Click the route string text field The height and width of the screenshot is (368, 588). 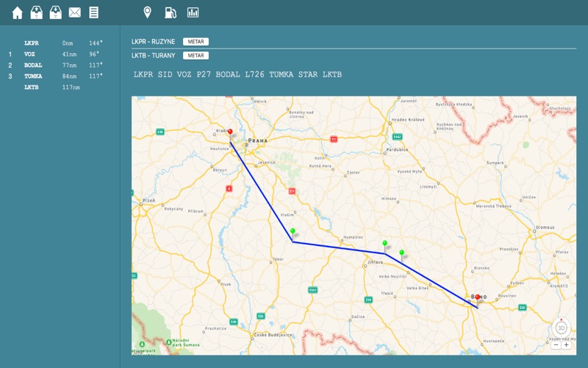click(x=237, y=75)
